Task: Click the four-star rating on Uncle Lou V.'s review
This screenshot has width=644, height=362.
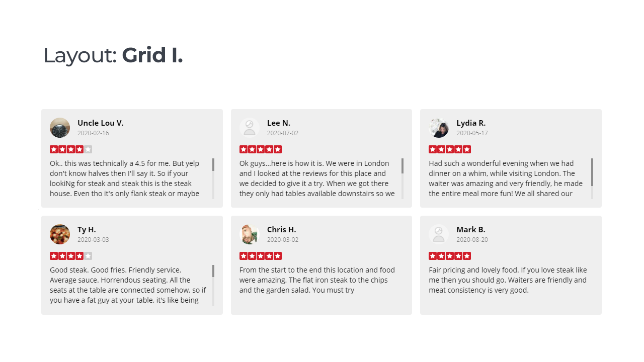Action: 71,149
